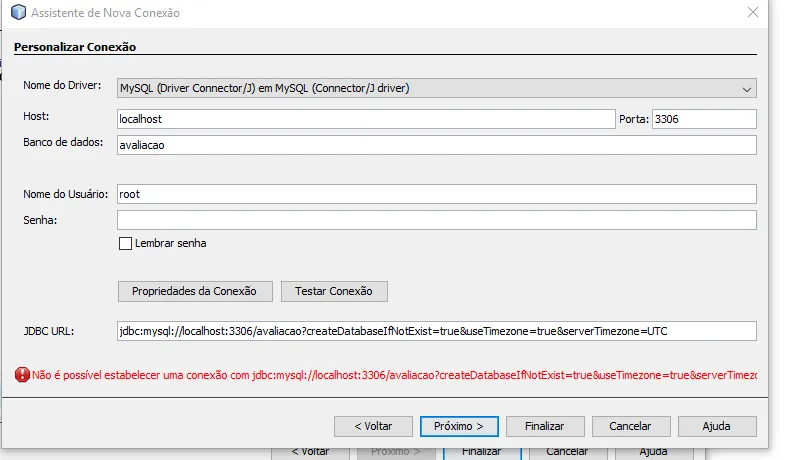Cancel the connection wizard

click(x=631, y=426)
